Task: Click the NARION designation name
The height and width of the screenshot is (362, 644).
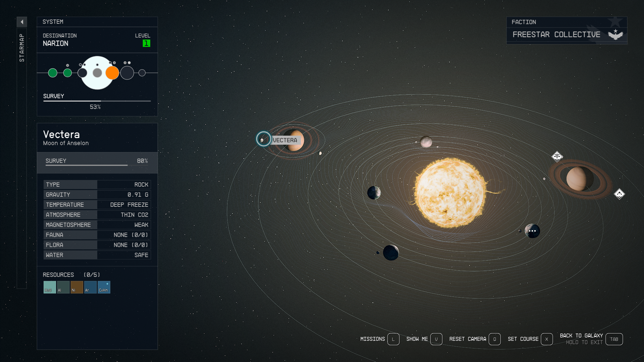Action: [56, 44]
